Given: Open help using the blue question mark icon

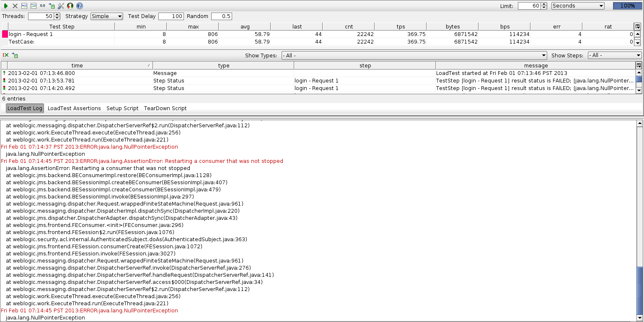Looking at the screenshot, I should pyautogui.click(x=80, y=6).
